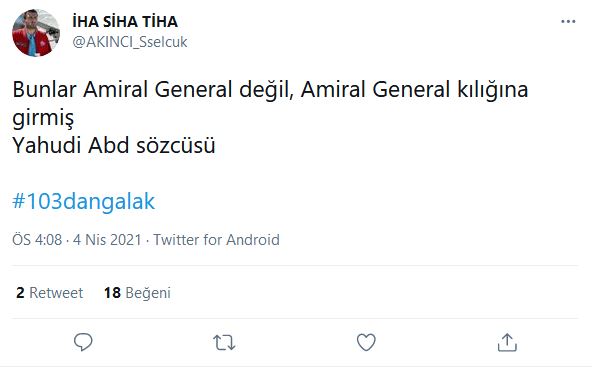Open the İHA SİHA TİHA display name
The width and height of the screenshot is (592, 383).
[x=125, y=22]
